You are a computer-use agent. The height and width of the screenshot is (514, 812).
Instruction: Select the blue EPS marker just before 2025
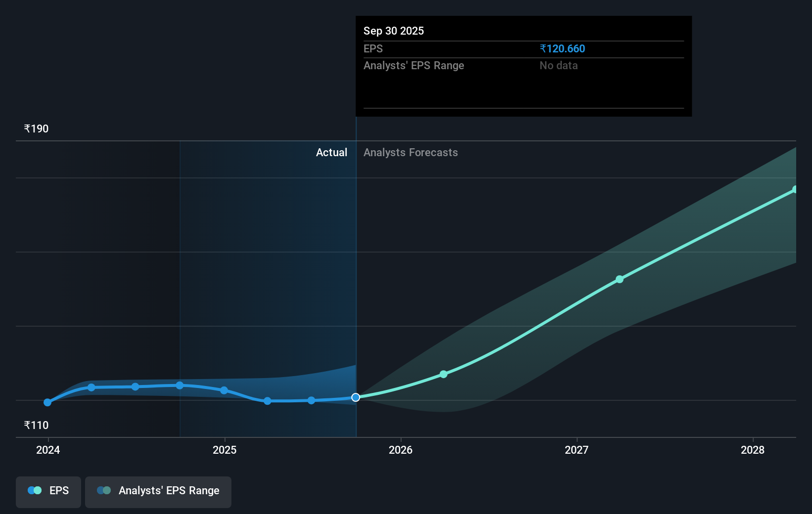tap(225, 390)
